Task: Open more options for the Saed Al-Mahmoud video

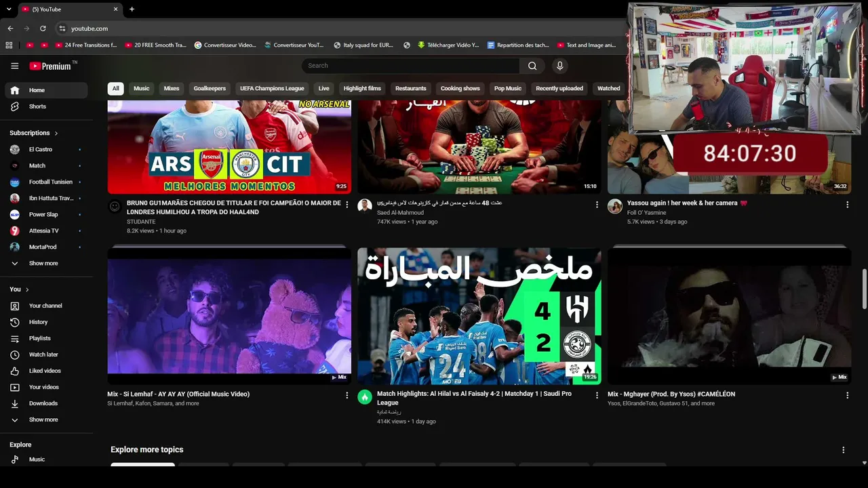Action: click(x=597, y=205)
